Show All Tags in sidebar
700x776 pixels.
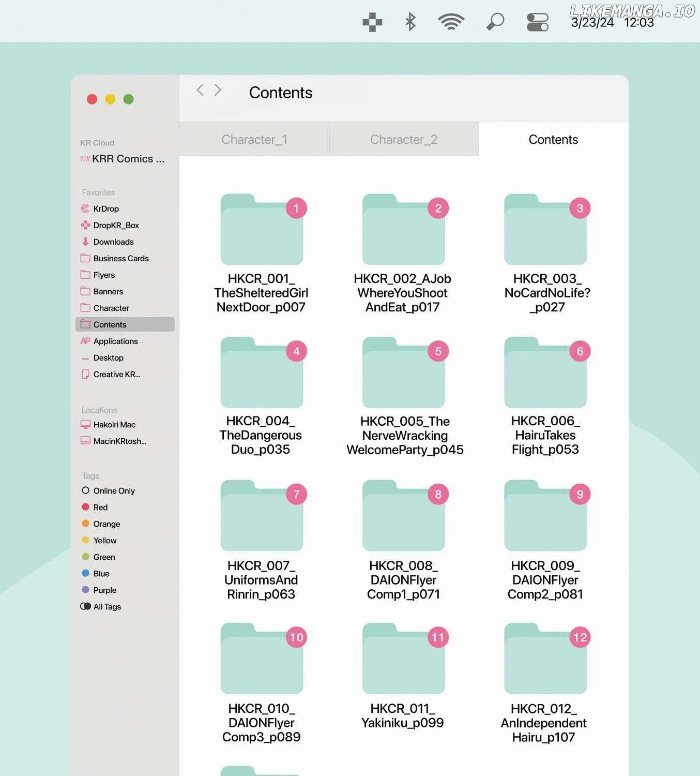[x=125, y=606]
